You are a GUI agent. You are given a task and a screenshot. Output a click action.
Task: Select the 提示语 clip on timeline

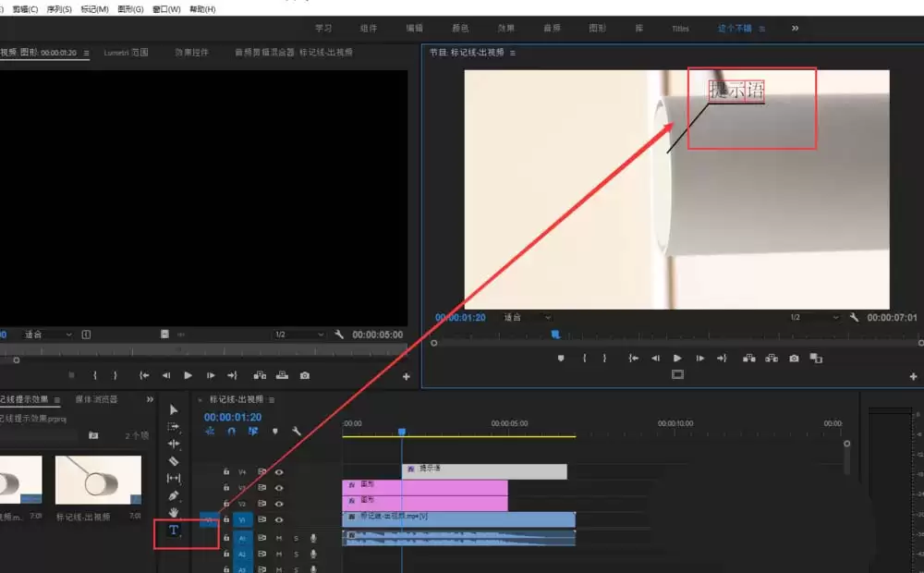pos(484,471)
